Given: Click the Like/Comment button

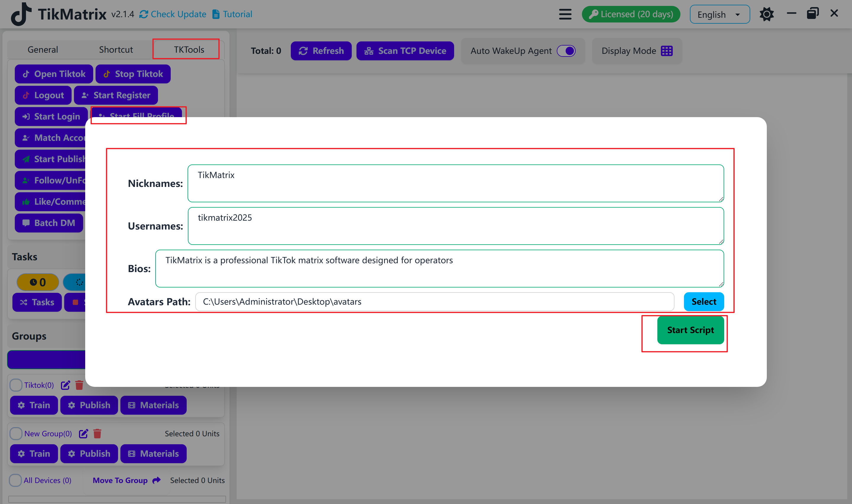Looking at the screenshot, I should (x=50, y=202).
